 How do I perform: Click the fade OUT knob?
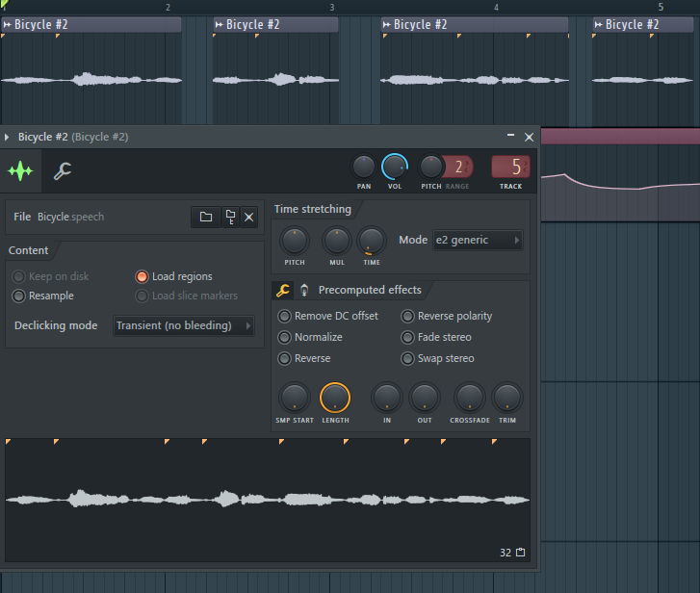(424, 398)
